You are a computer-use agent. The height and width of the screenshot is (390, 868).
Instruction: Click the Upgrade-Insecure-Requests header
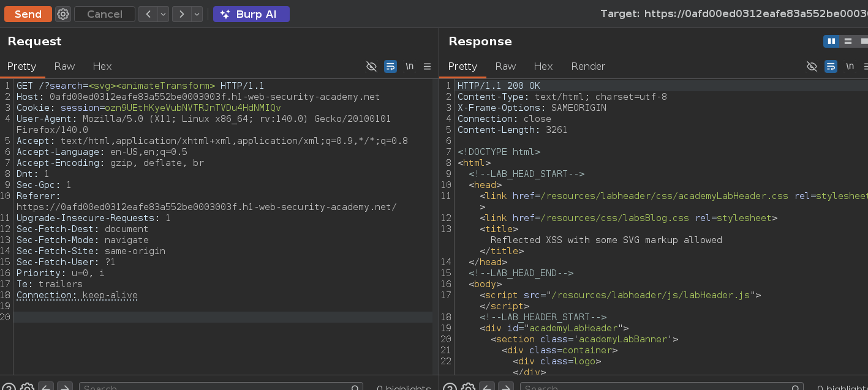93,218
